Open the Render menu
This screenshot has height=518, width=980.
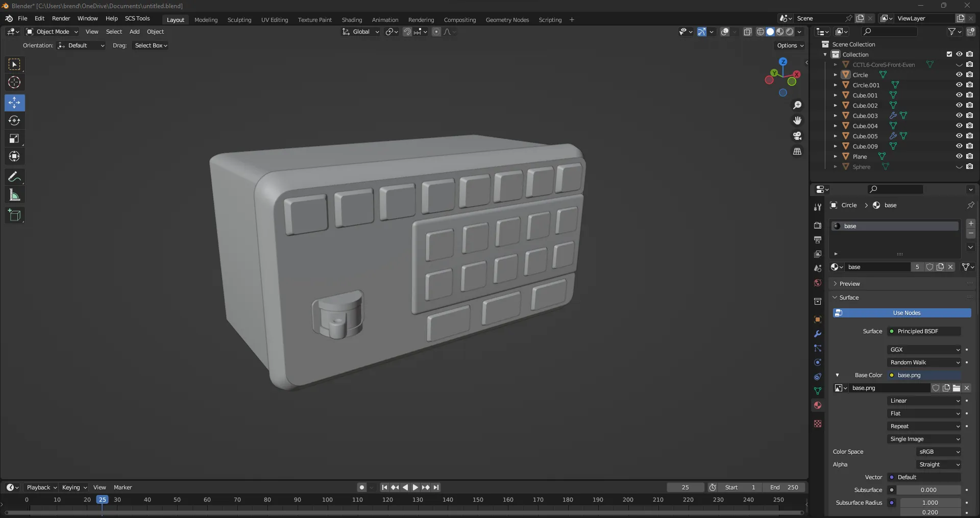pyautogui.click(x=61, y=18)
